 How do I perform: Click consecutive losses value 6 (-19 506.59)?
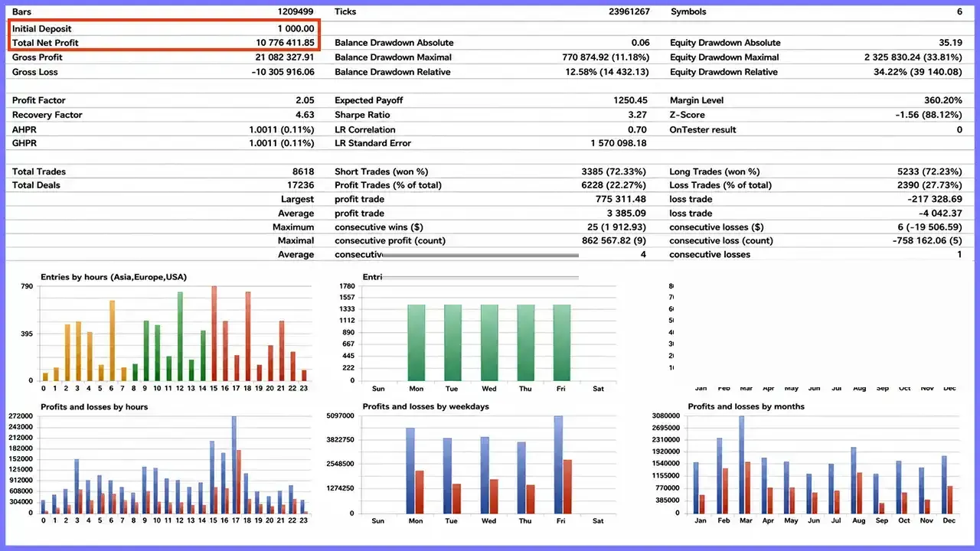click(x=930, y=227)
